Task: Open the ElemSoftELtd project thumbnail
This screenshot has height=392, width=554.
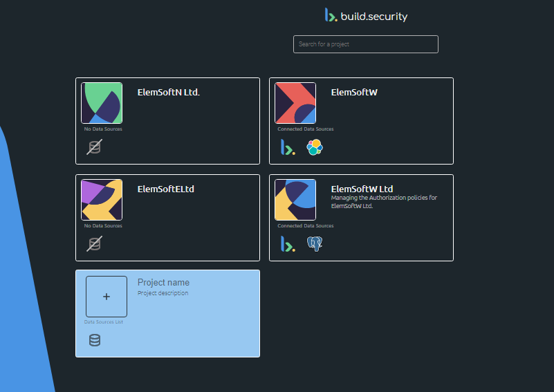Action: [102, 200]
